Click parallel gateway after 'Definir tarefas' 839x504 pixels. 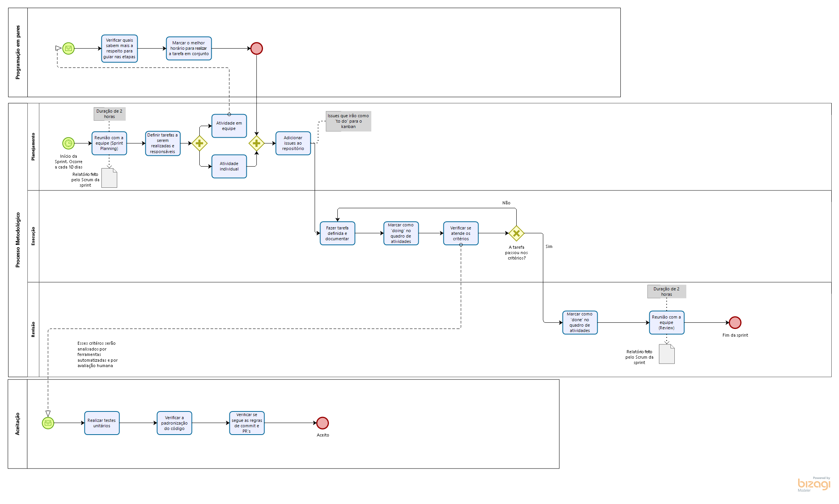199,143
